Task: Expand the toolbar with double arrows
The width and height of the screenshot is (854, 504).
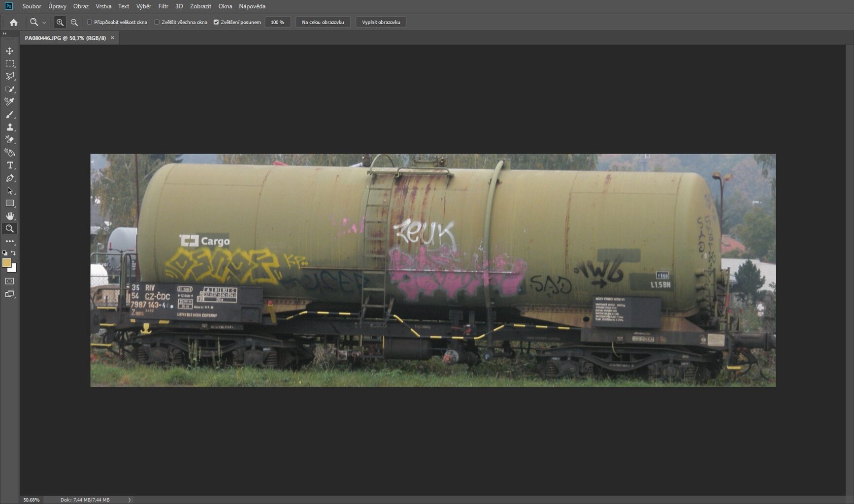Action: click(4, 33)
